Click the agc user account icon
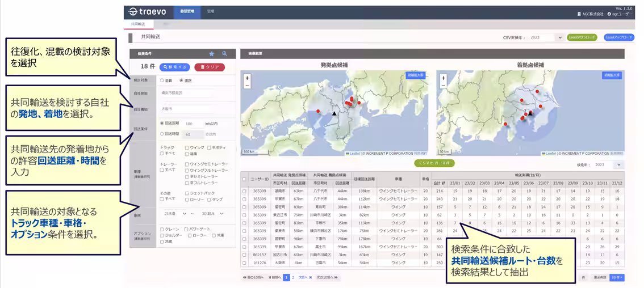The image size is (644, 288). pyautogui.click(x=609, y=14)
